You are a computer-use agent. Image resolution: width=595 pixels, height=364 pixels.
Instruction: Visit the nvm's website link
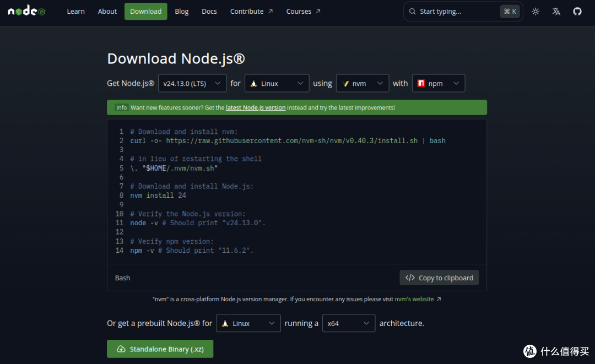tap(414, 299)
